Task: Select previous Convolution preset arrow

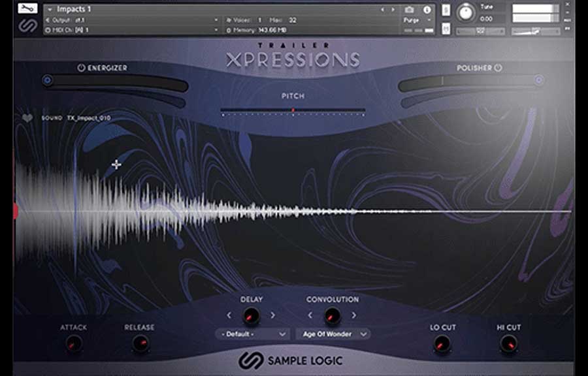Action: click(310, 315)
